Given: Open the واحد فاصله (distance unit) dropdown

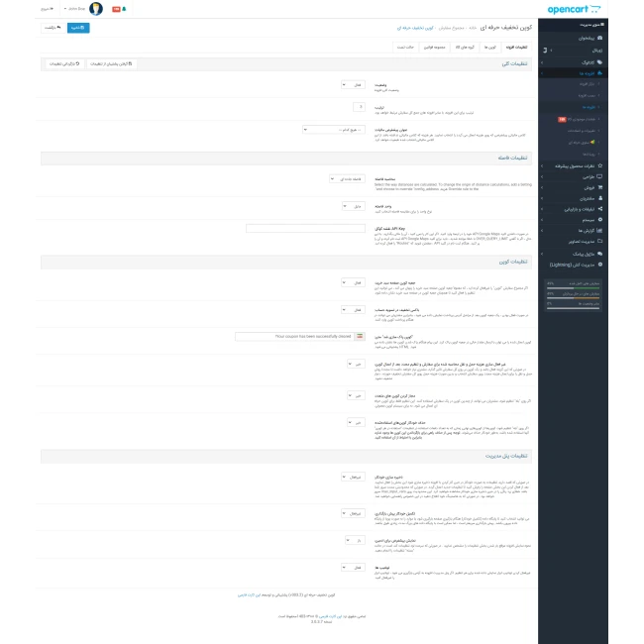Looking at the screenshot, I should (x=356, y=205).
